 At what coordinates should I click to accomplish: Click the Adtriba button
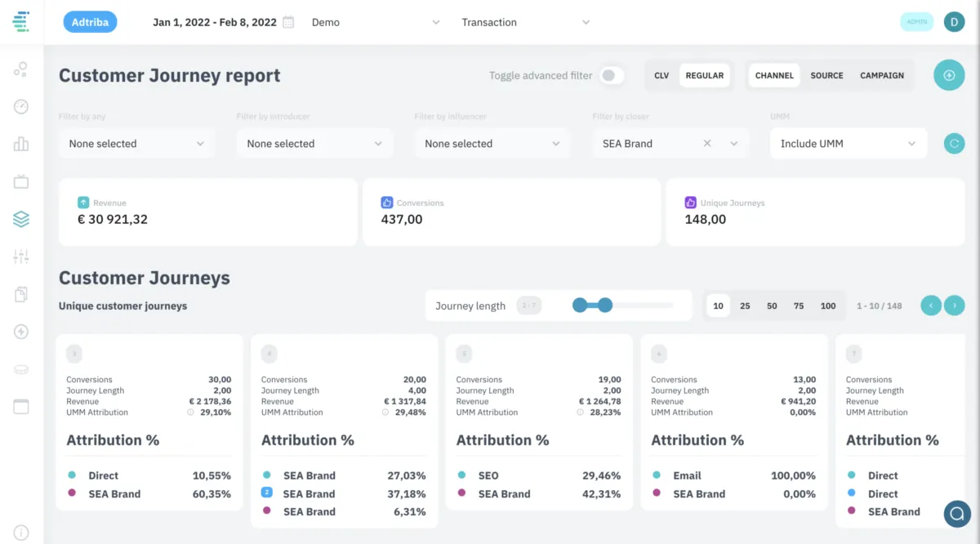coord(90,22)
